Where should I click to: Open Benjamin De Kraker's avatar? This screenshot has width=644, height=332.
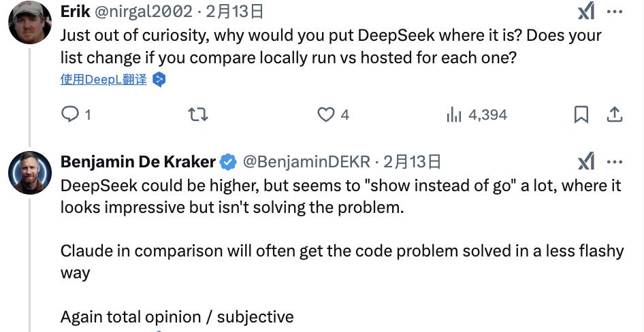tap(29, 173)
